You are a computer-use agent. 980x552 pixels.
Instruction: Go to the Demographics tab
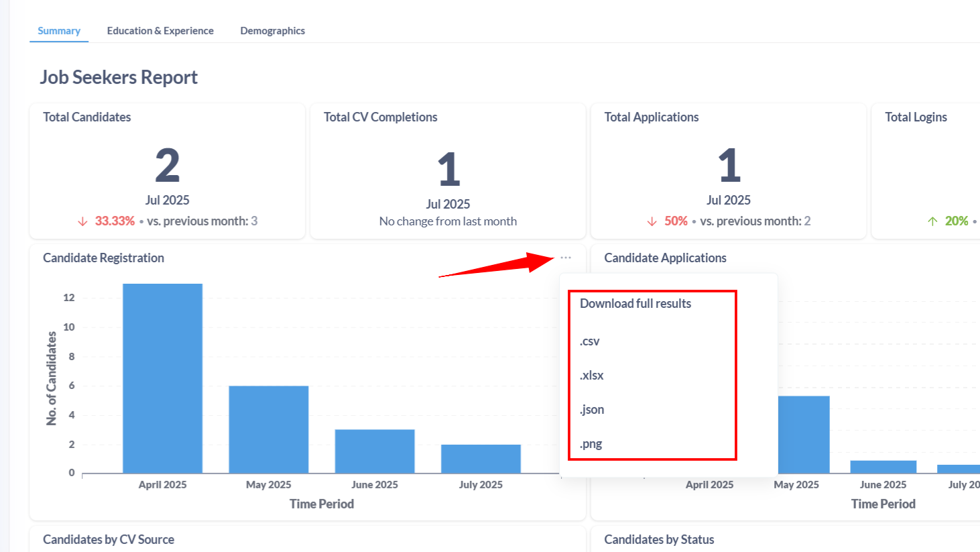pos(272,31)
